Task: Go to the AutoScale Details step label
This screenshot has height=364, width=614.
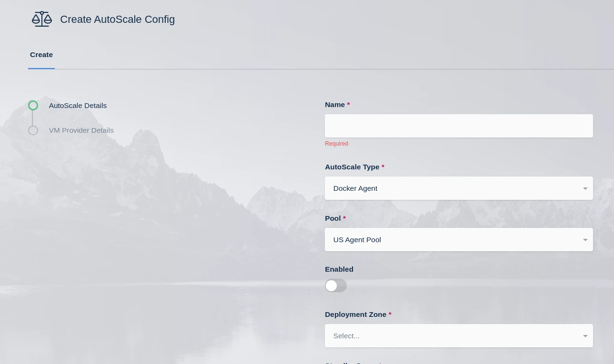Action: [x=78, y=106]
